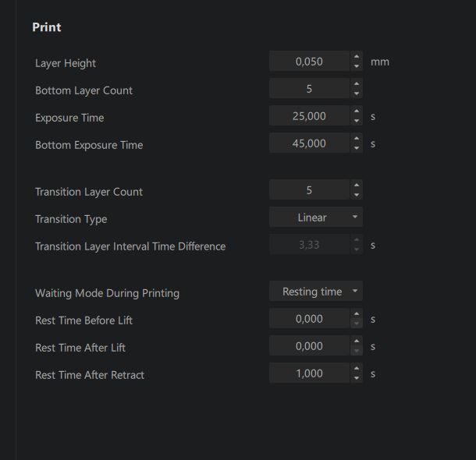
Task: Open the Transition Type Linear dropdown
Action: click(x=316, y=217)
